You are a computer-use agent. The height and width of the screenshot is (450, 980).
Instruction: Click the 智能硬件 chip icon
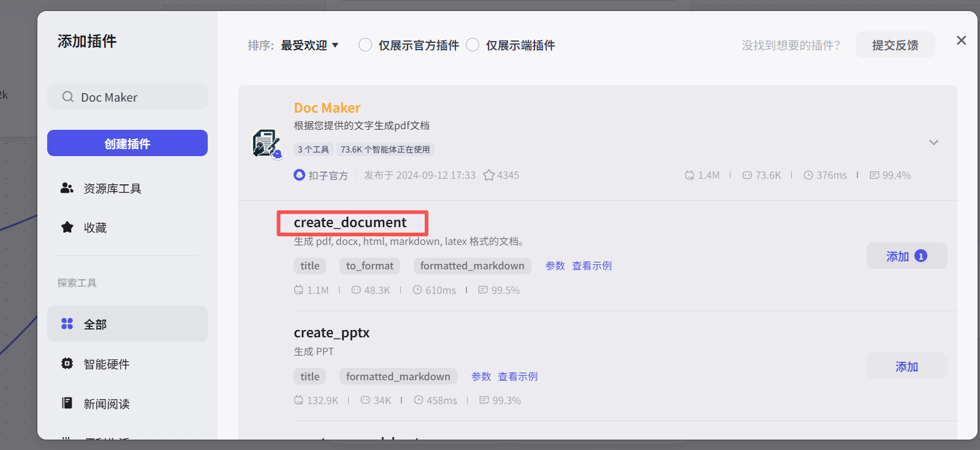coord(67,363)
